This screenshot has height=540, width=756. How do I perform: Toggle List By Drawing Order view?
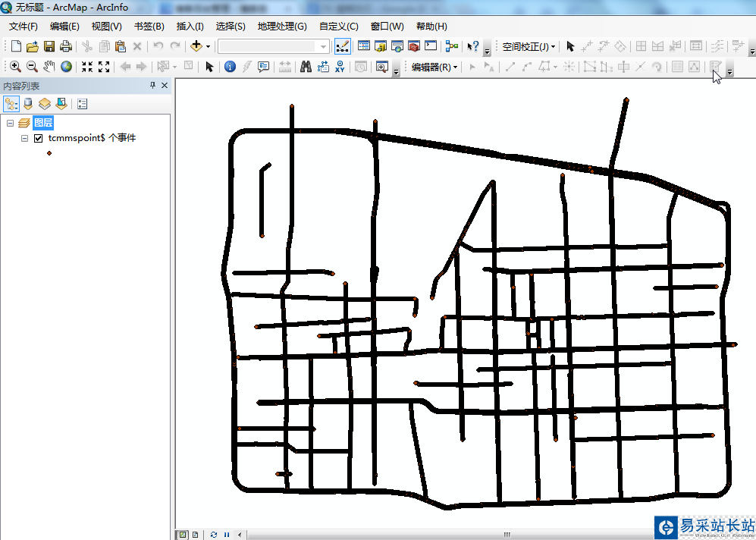click(x=11, y=104)
